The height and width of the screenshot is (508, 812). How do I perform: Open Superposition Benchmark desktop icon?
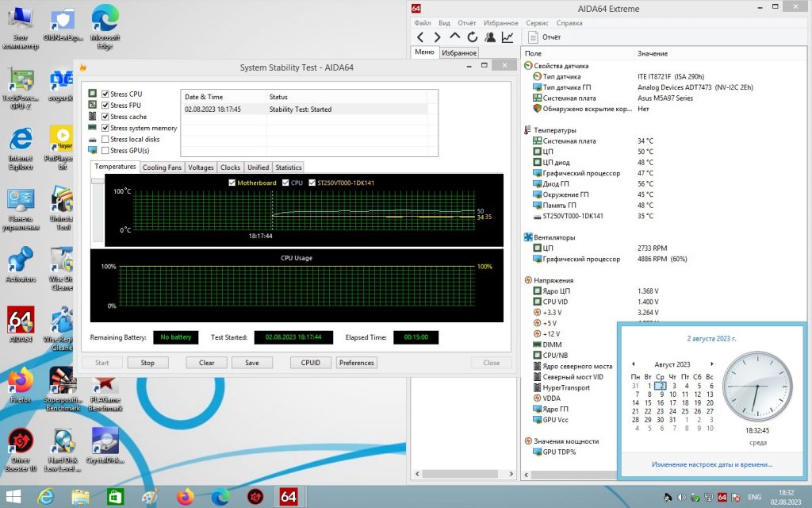(x=62, y=390)
